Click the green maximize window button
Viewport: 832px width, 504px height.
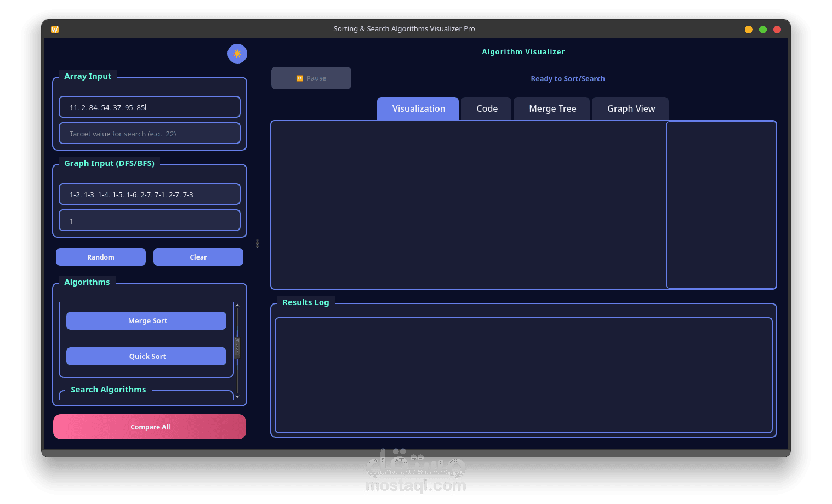click(x=763, y=30)
